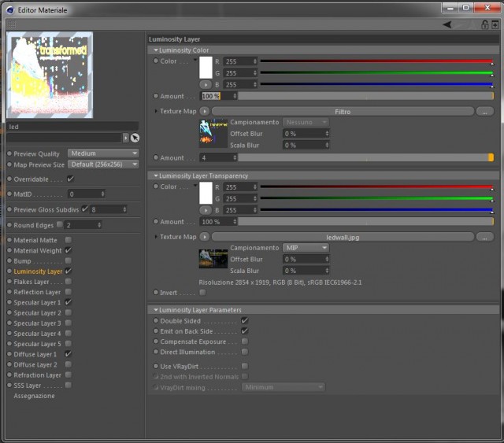Open Transparency texture map arrow button
504x443 pixels.
coord(205,237)
